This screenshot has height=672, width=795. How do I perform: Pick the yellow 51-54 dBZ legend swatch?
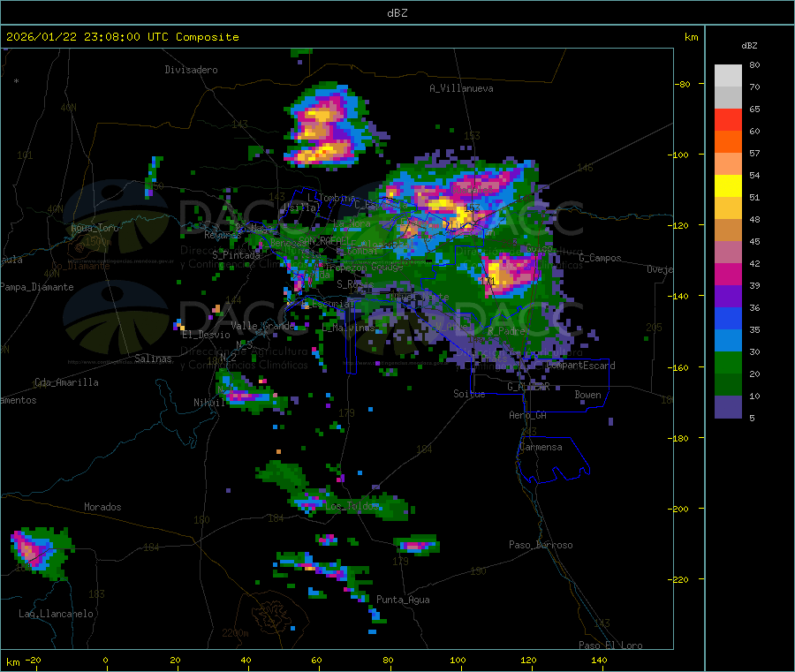[x=728, y=186]
